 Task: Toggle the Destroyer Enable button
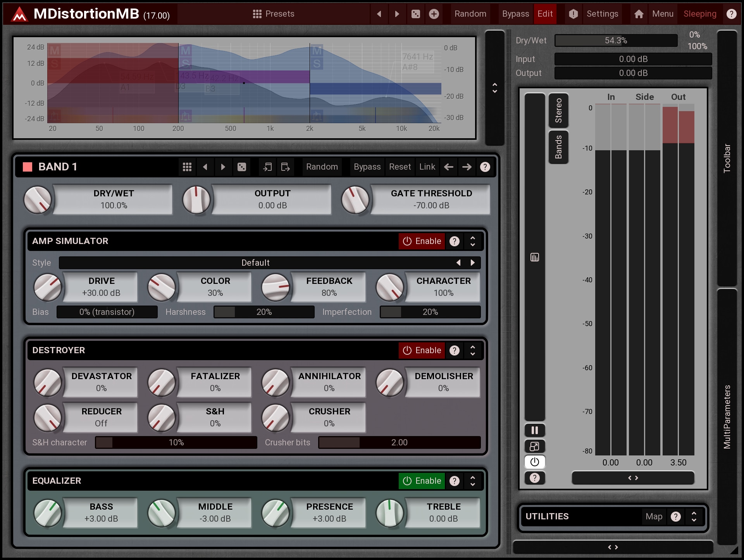point(422,350)
